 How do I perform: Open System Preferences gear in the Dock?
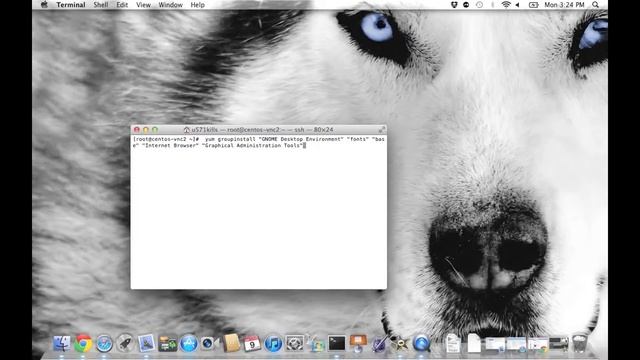click(294, 343)
